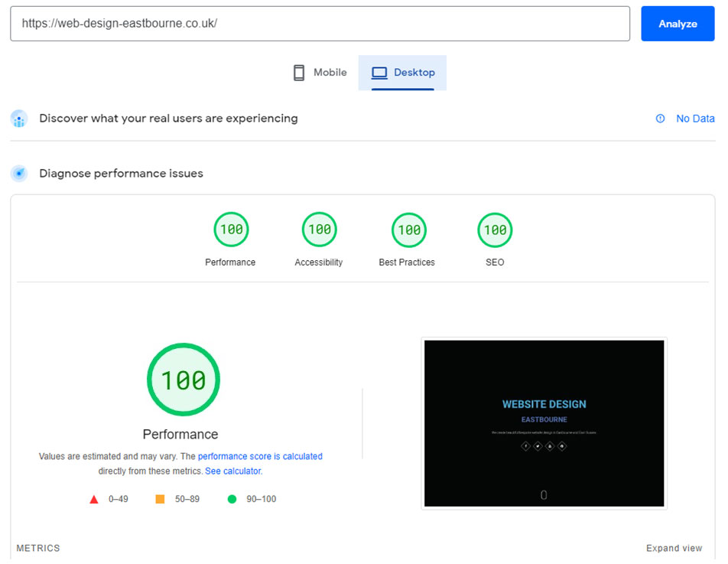728x564 pixels.
Task: Jump to Best Practices score gauge
Action: (x=408, y=230)
